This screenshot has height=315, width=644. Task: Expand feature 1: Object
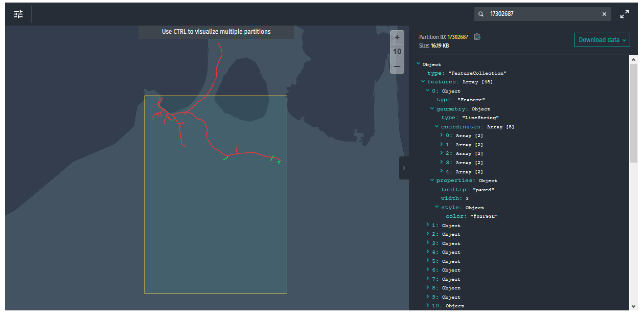coord(428,225)
